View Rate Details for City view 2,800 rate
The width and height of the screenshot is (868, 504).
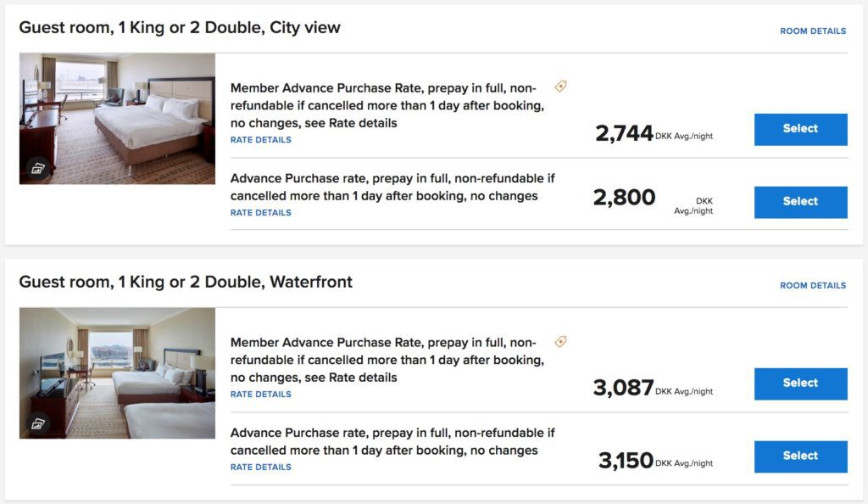(260, 213)
